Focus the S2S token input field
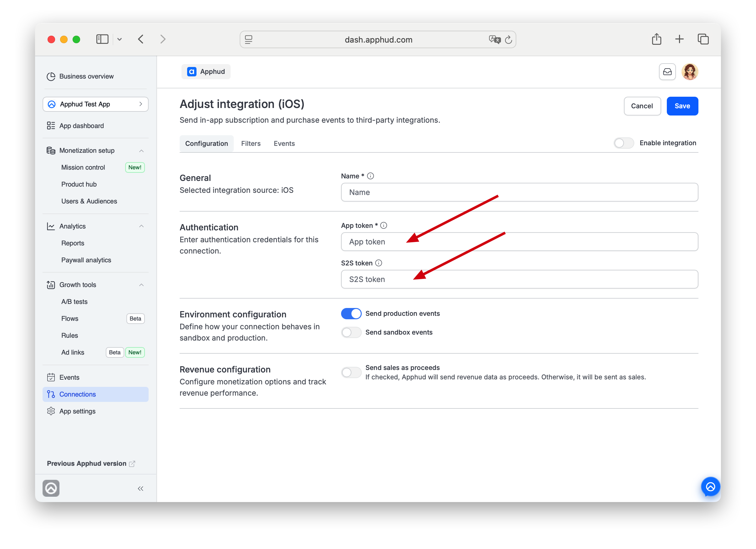 519,279
